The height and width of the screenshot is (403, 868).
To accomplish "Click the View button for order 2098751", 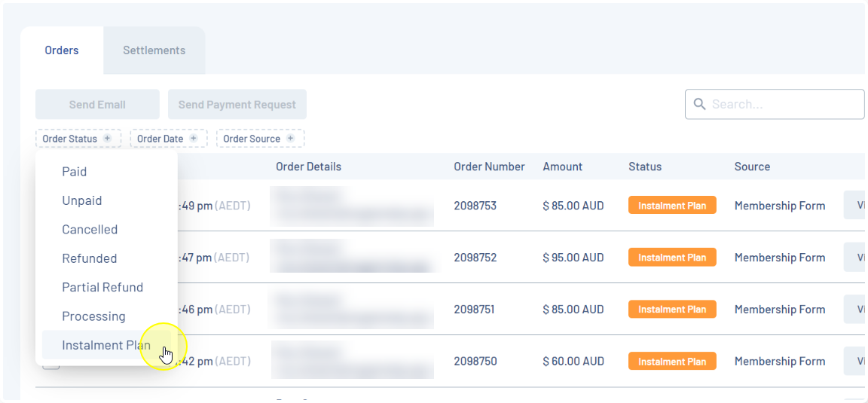I will coord(854,310).
